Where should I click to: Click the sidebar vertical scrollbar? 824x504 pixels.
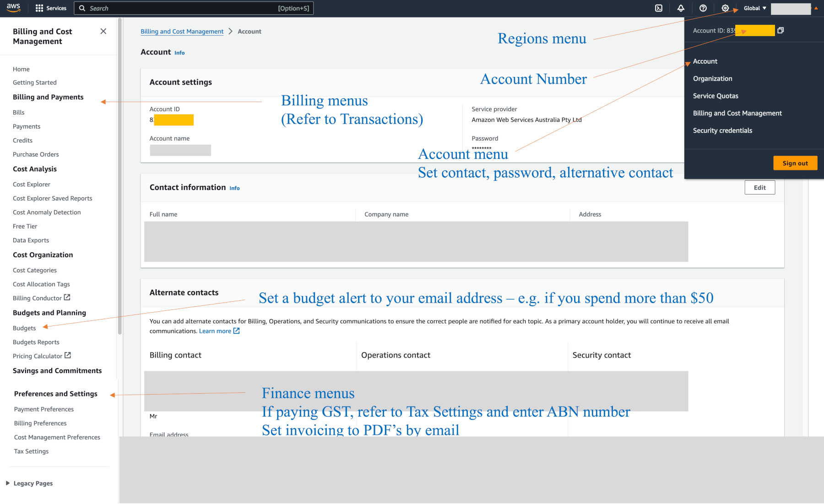(120, 176)
